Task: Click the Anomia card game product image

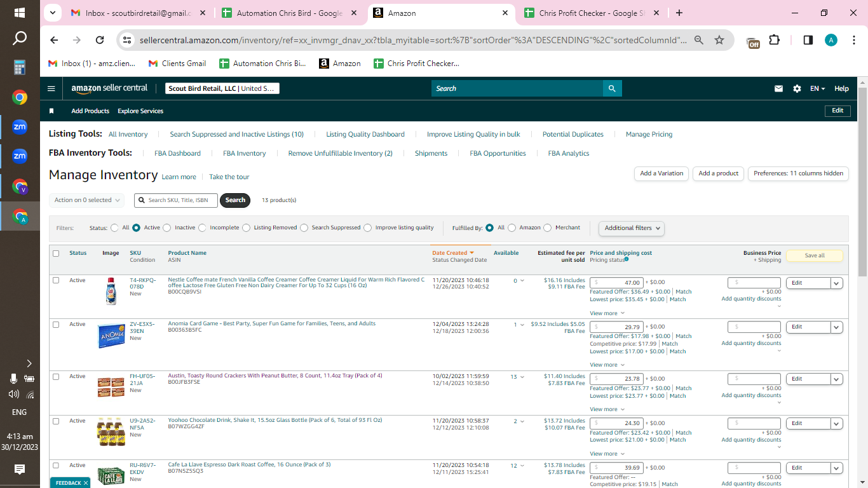Action: (x=111, y=335)
